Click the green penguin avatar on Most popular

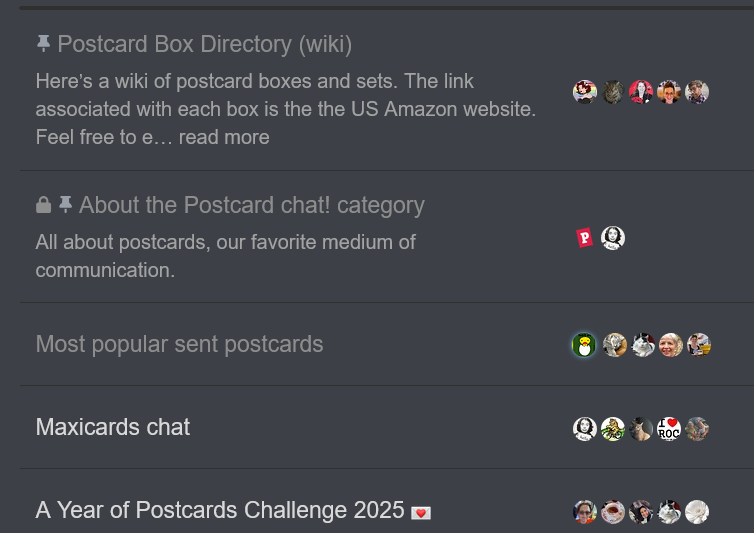tap(584, 345)
